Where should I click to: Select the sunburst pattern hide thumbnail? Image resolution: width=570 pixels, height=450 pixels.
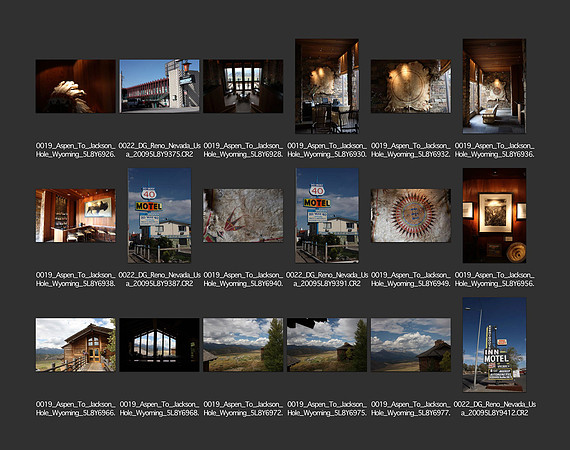[x=411, y=216]
